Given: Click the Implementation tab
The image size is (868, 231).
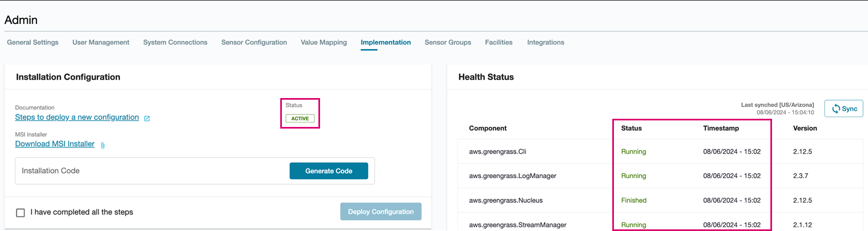Looking at the screenshot, I should pos(385,42).
